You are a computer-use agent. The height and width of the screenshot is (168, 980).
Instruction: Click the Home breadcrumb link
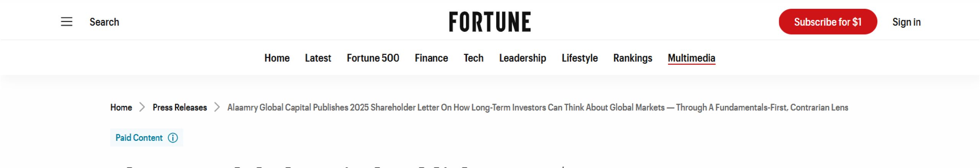click(121, 107)
